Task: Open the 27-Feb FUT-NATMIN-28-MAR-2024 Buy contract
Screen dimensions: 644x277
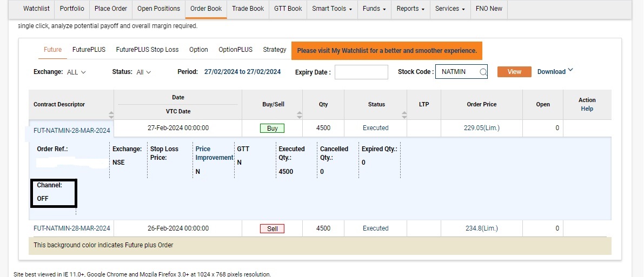Action: point(71,131)
